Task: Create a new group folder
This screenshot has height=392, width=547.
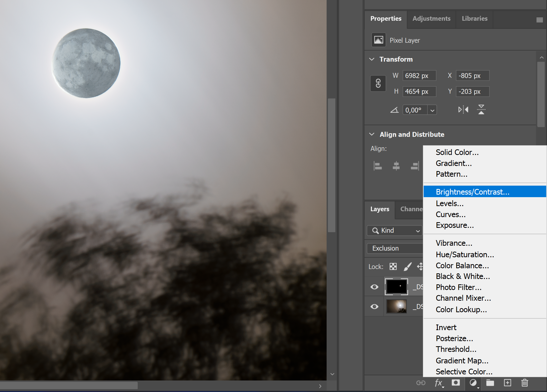Action: [x=490, y=383]
